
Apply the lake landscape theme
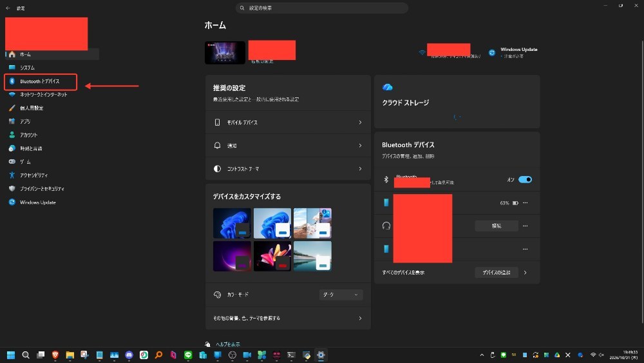312,256
